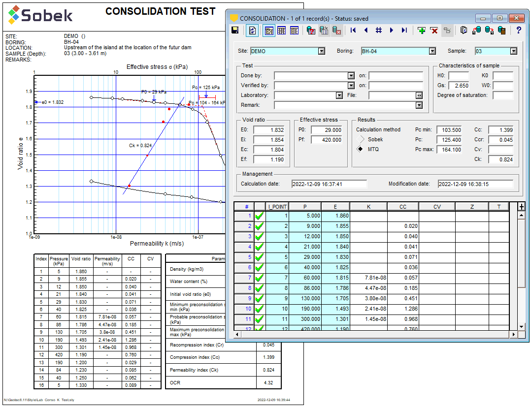The width and height of the screenshot is (532, 409).
Task: Click OCR value 4.32 in report
Action: point(268,382)
